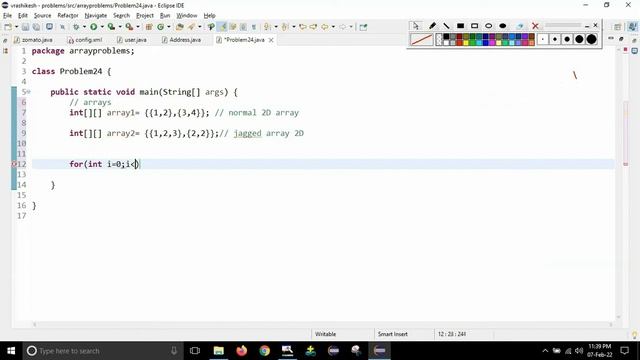Select the second largest brush size dot
The image size is (640, 360).
[579, 39]
